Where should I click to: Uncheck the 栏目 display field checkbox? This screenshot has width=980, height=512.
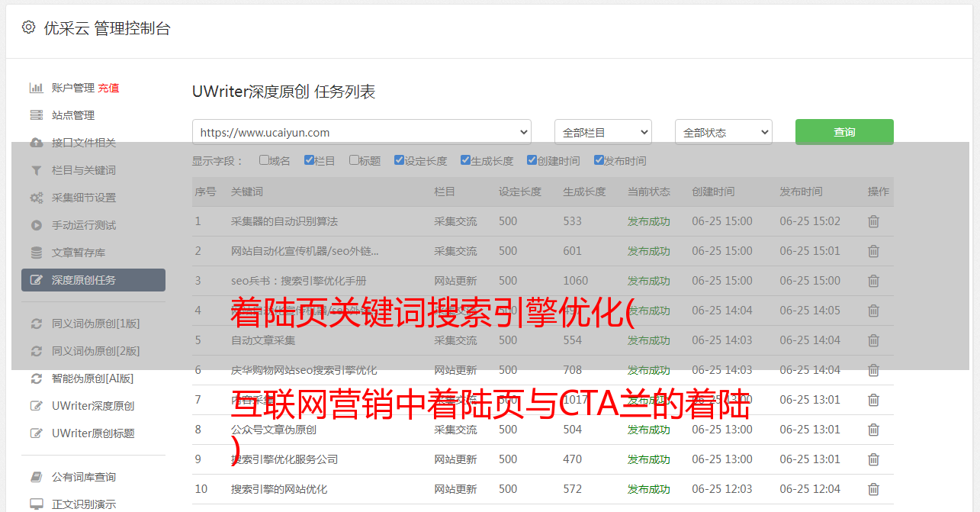(x=309, y=160)
